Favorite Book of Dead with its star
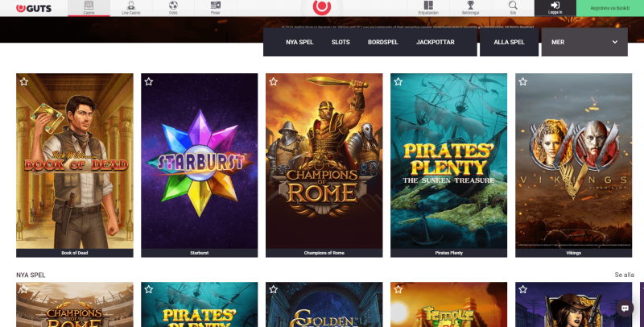Image resolution: width=644 pixels, height=327 pixels. pos(24,81)
